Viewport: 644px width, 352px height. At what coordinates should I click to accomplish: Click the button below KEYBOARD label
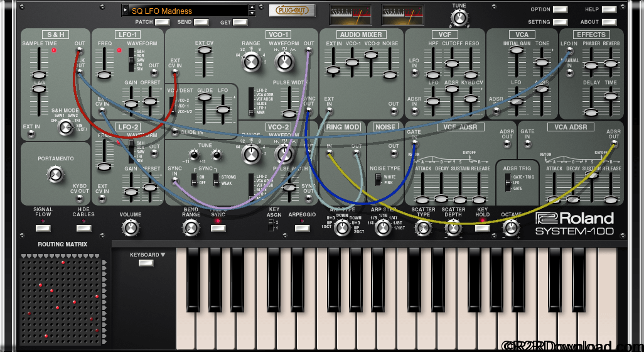point(146,263)
